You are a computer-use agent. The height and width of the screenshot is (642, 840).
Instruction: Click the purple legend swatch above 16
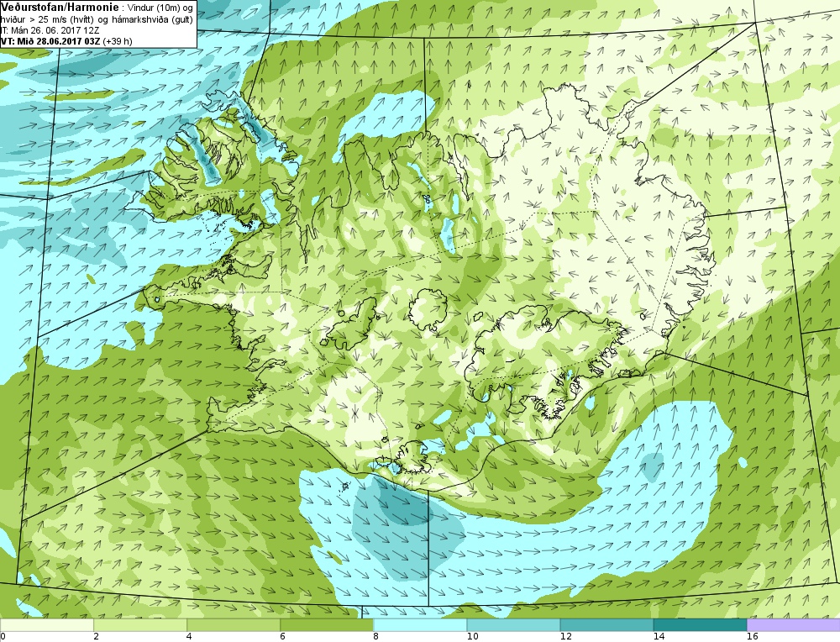pos(793,625)
